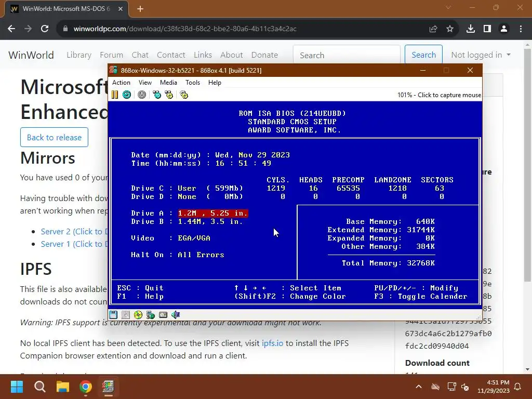The image size is (532, 399).
Task: Toggle Chrome side panel icon
Action: click(487, 29)
